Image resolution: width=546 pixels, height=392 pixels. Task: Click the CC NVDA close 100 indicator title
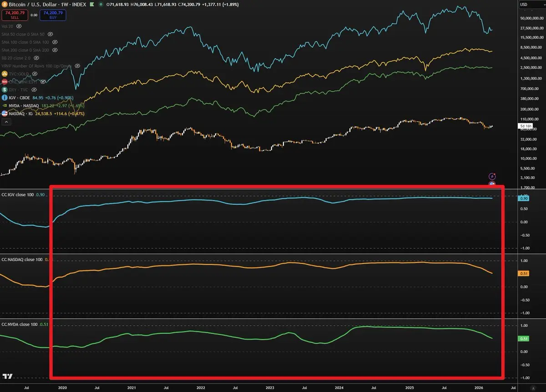click(20, 324)
